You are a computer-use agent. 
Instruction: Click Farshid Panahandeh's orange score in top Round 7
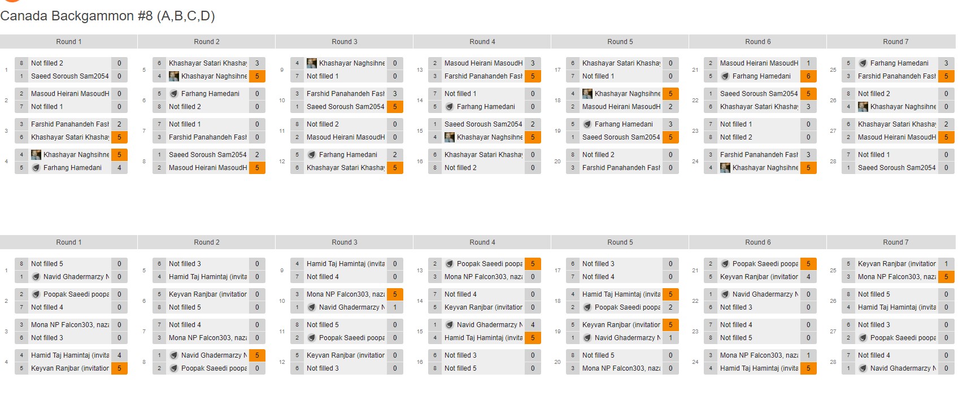(x=946, y=76)
